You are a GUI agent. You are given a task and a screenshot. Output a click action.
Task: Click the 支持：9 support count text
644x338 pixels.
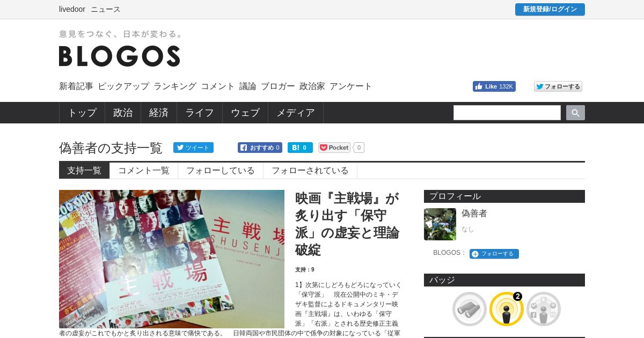coord(305,270)
